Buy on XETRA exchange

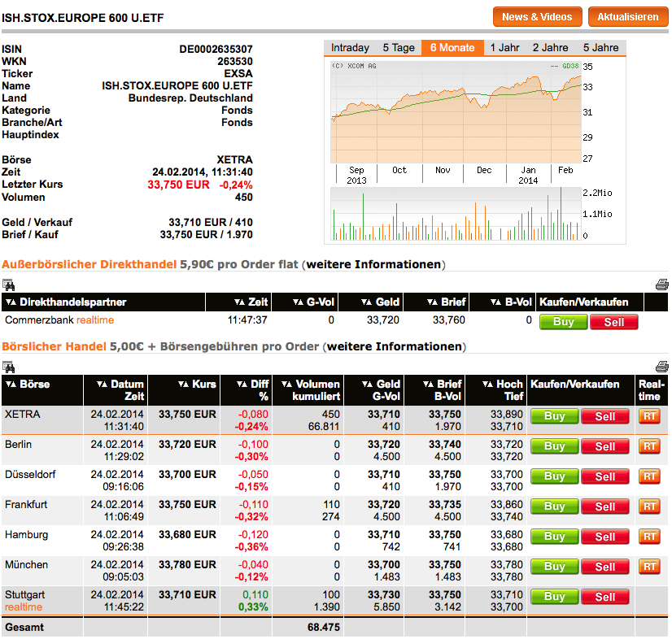click(x=555, y=416)
